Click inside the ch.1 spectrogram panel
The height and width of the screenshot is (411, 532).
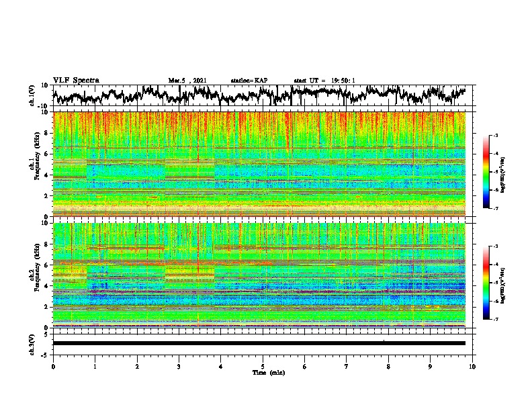tap(259, 164)
